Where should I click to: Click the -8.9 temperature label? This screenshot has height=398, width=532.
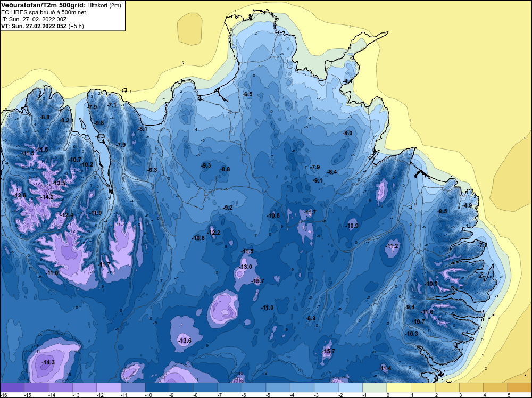click(x=311, y=319)
